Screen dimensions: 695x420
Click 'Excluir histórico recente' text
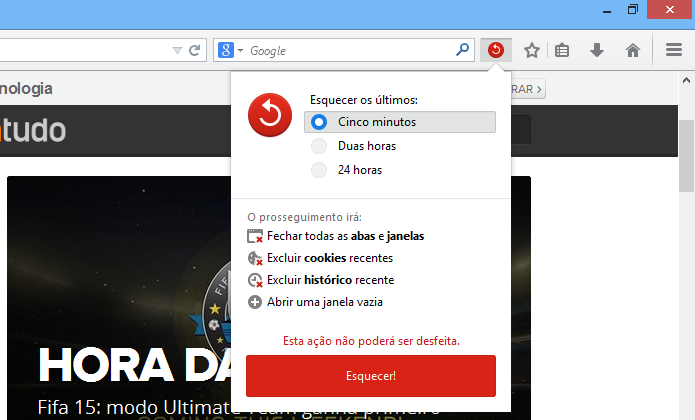point(330,280)
